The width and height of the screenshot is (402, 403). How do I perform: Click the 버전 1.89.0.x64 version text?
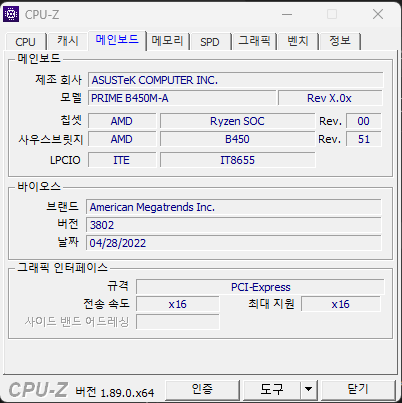[115, 392]
